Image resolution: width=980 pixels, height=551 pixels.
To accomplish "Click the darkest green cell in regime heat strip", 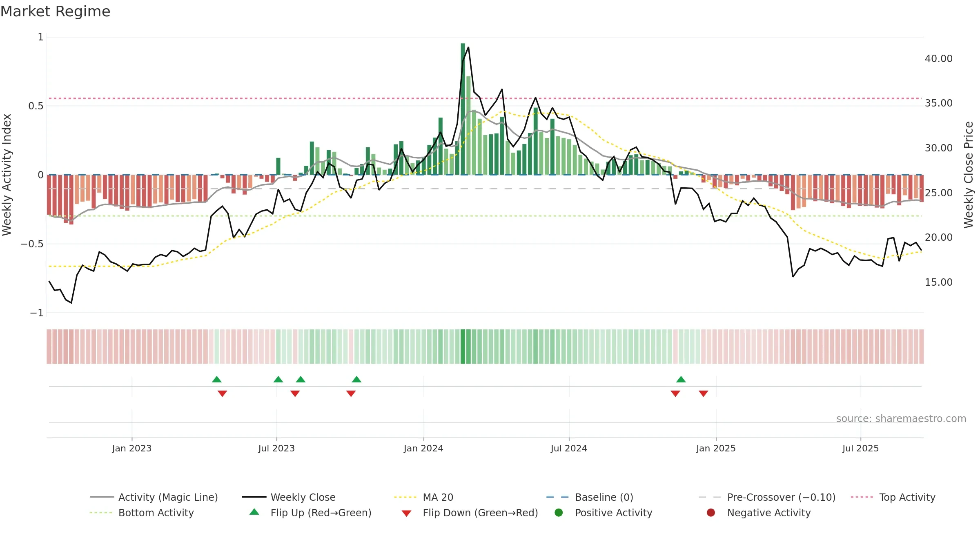I will coord(463,347).
